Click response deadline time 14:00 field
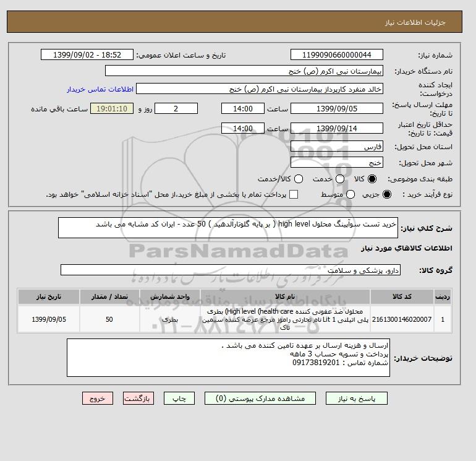476x461 pixels. tap(243, 108)
